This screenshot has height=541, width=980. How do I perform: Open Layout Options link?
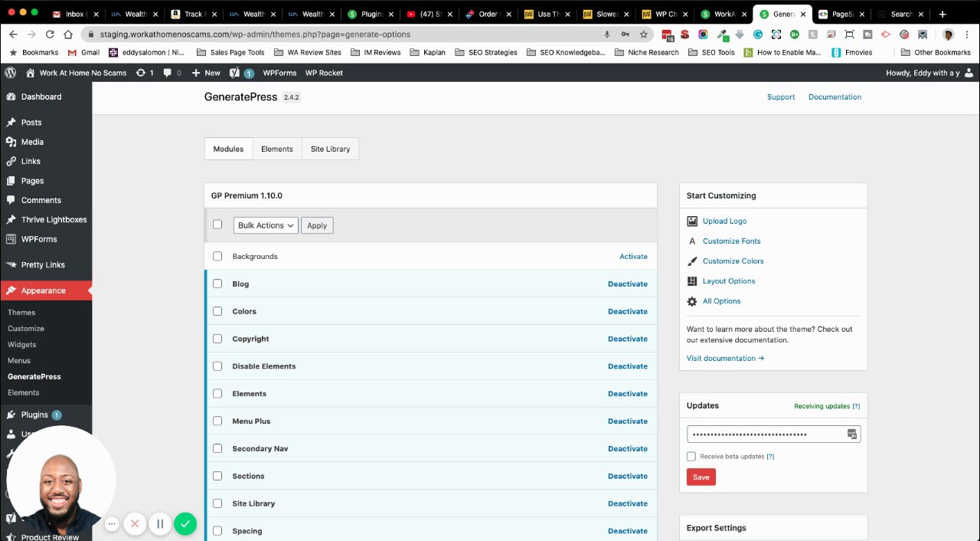coord(729,281)
